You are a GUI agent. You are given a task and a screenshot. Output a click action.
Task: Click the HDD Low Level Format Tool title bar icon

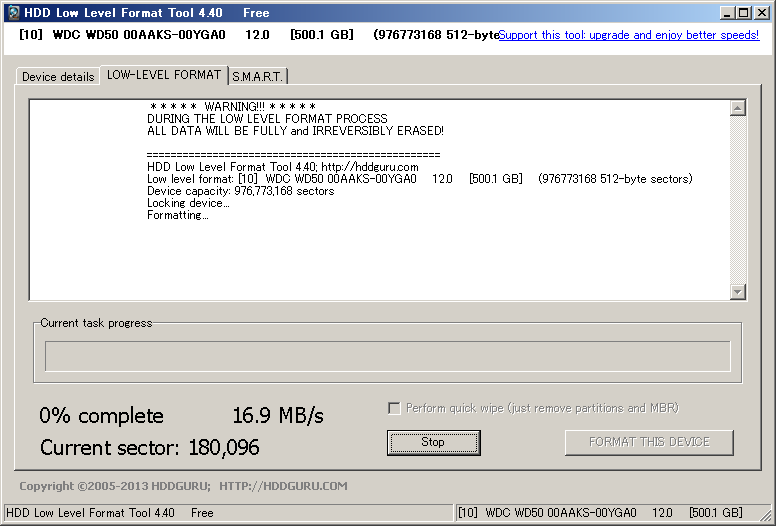point(14,13)
